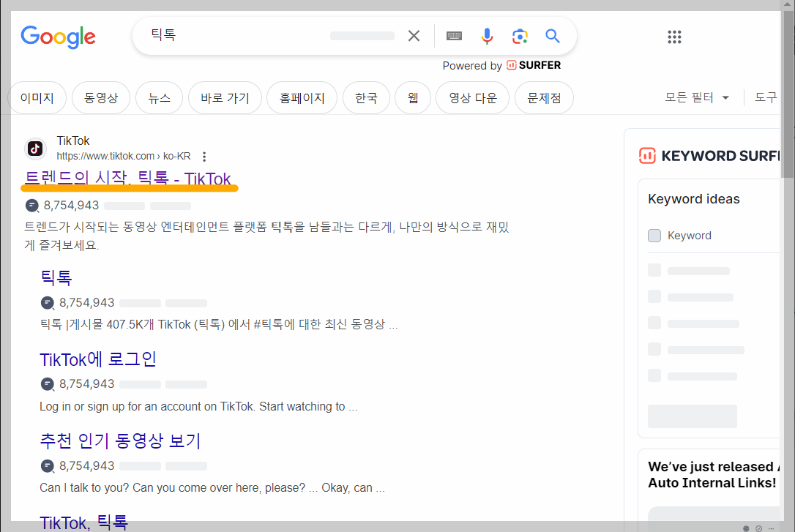The height and width of the screenshot is (532, 795).
Task: Click the tiktok.com ko-KR URL breadcrumb
Action: 124,156
